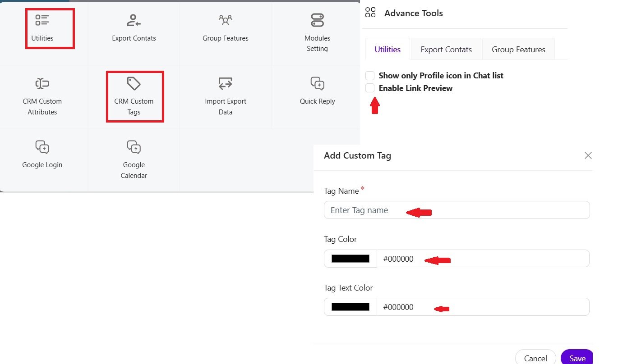This screenshot has height=364, width=632.
Task: Open the Google Login icon
Action: [42, 147]
